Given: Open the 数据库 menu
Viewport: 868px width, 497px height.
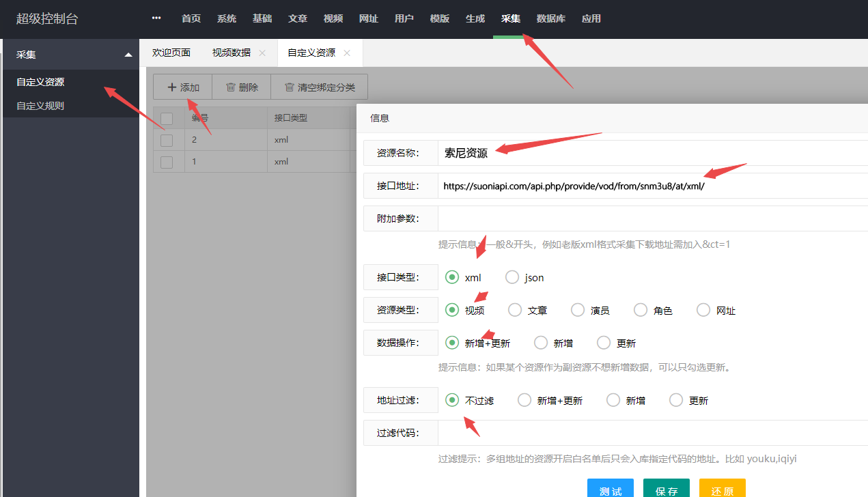Looking at the screenshot, I should coord(551,18).
